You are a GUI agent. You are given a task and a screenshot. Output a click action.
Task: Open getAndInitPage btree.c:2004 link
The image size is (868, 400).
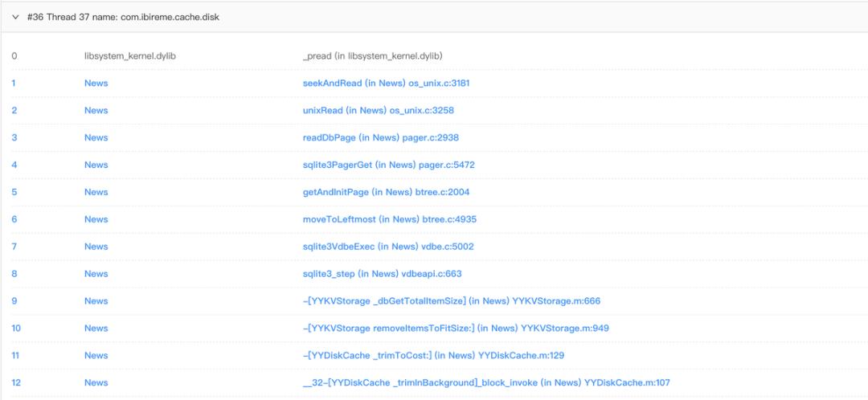click(387, 192)
